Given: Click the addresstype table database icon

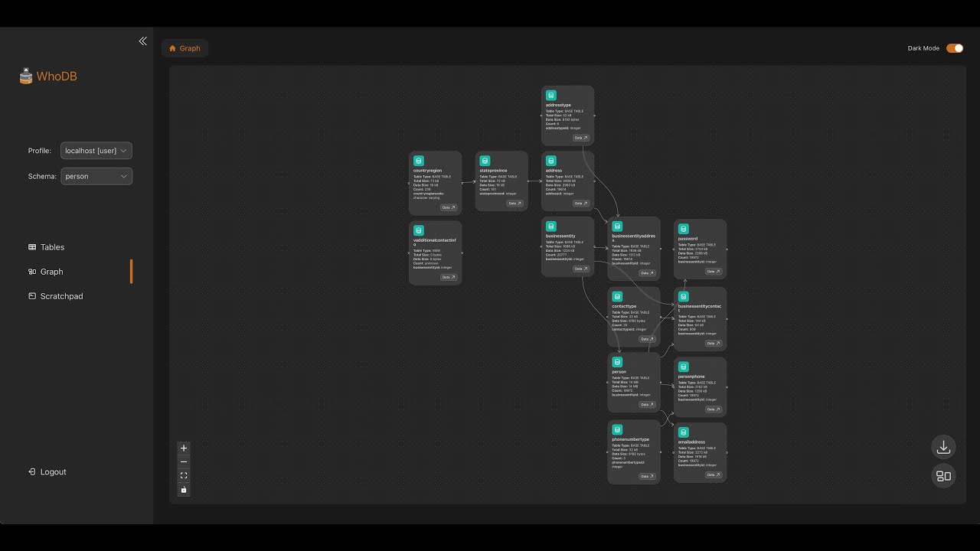Looking at the screenshot, I should [x=551, y=96].
